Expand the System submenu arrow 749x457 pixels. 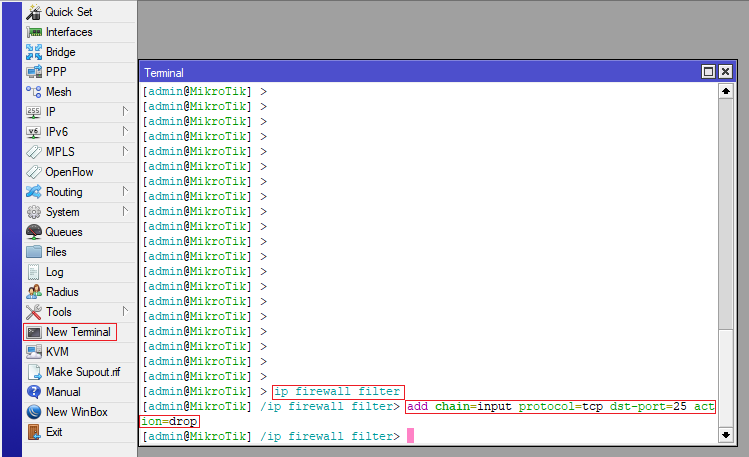pos(125,211)
